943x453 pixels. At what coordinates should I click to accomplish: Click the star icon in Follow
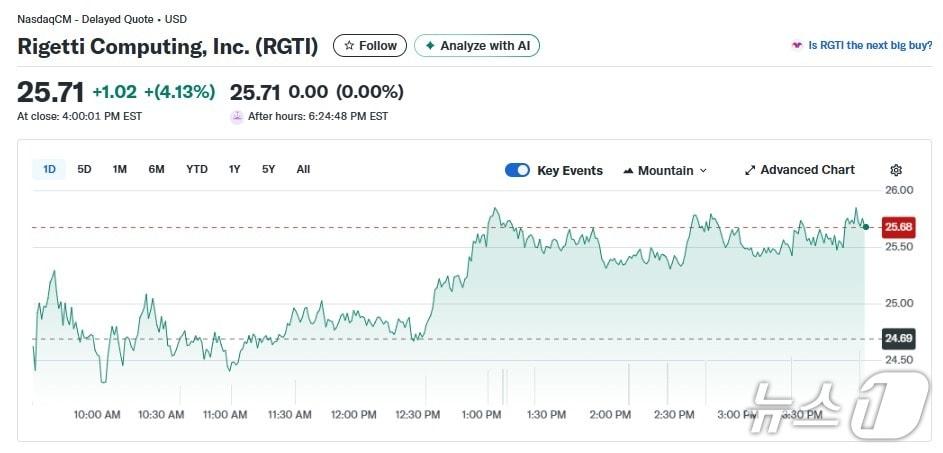pyautogui.click(x=349, y=46)
